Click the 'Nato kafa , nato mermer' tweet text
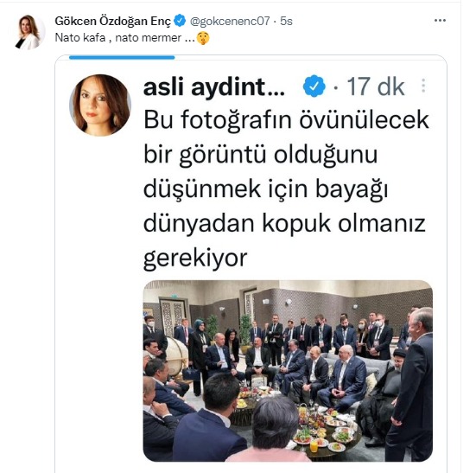The height and width of the screenshot is (473, 476). click(x=124, y=38)
